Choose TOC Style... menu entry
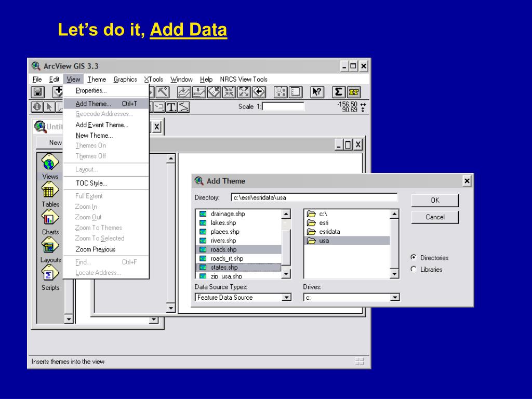Screen dimensions: 532x399 click(x=106, y=183)
